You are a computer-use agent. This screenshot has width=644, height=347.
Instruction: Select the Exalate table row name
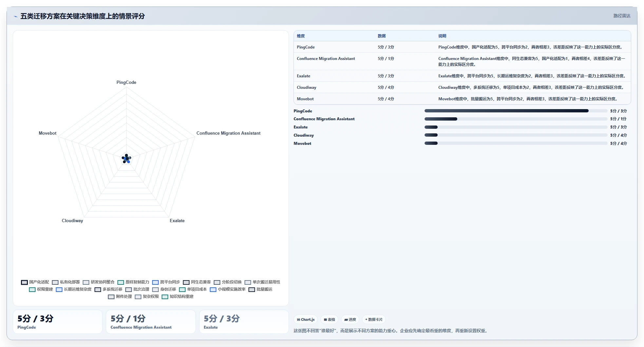(303, 76)
